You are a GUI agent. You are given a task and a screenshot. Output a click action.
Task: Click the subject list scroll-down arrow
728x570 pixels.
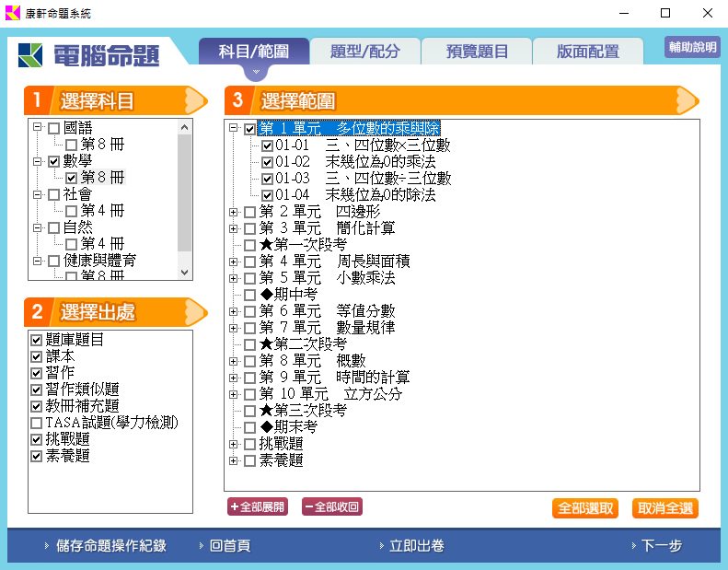pos(185,273)
